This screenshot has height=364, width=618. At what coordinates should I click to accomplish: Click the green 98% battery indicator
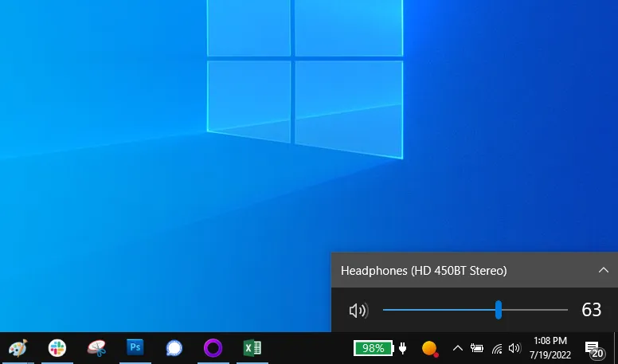tap(374, 348)
